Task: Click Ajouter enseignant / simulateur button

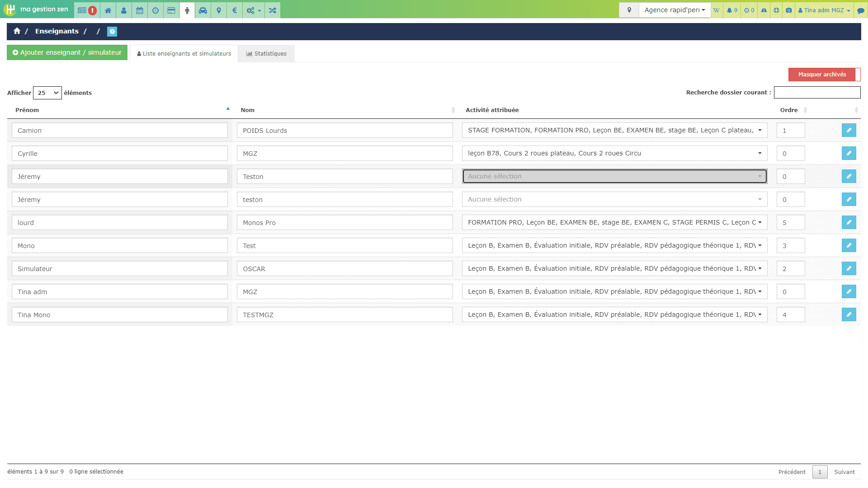Action: (67, 52)
